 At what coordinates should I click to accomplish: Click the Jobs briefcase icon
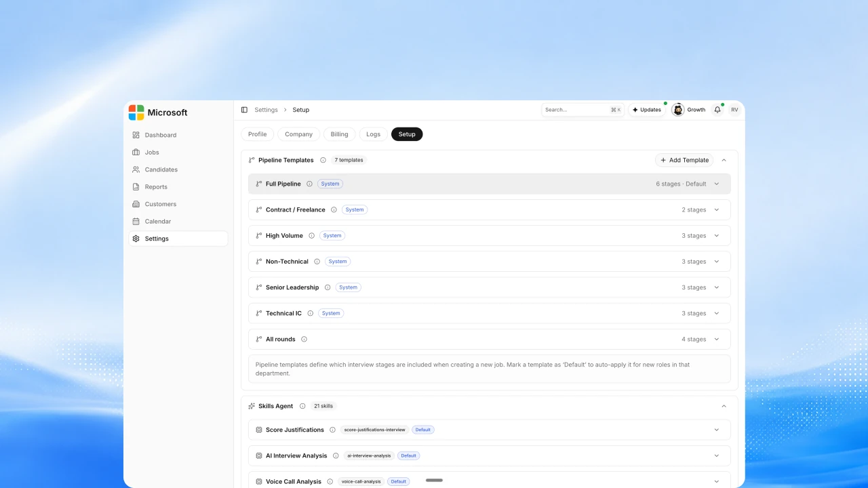click(x=136, y=152)
